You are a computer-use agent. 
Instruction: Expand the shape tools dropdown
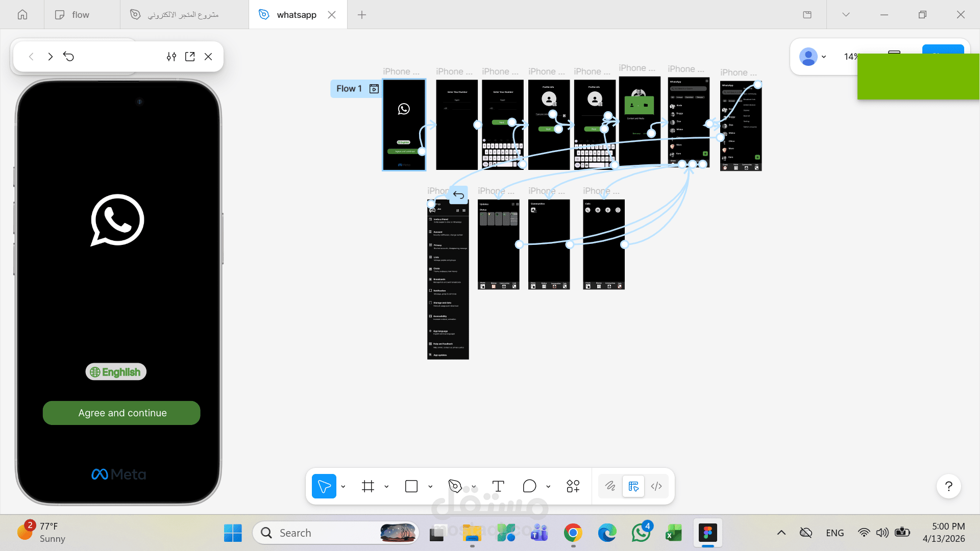tap(430, 487)
